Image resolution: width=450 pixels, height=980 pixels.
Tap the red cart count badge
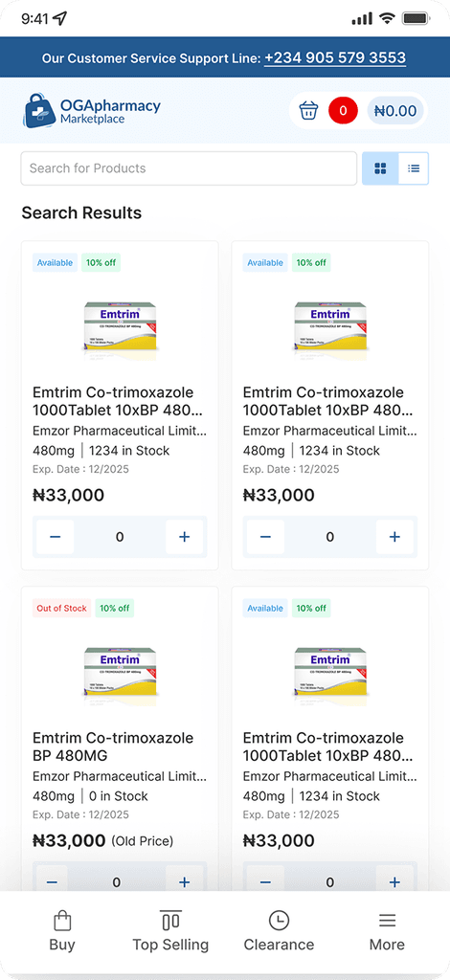[343, 111]
